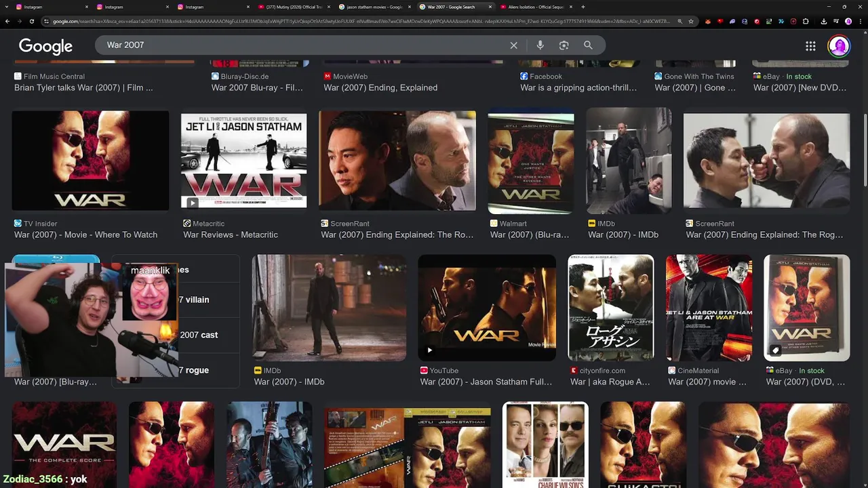Switch to the first Instagram tab
868x488 pixels.
click(x=51, y=7)
